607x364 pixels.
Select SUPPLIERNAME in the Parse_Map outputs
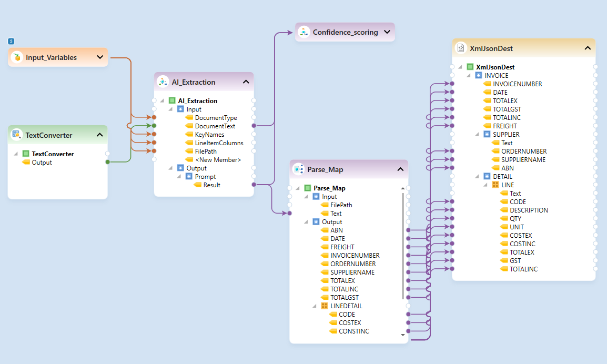(352, 272)
